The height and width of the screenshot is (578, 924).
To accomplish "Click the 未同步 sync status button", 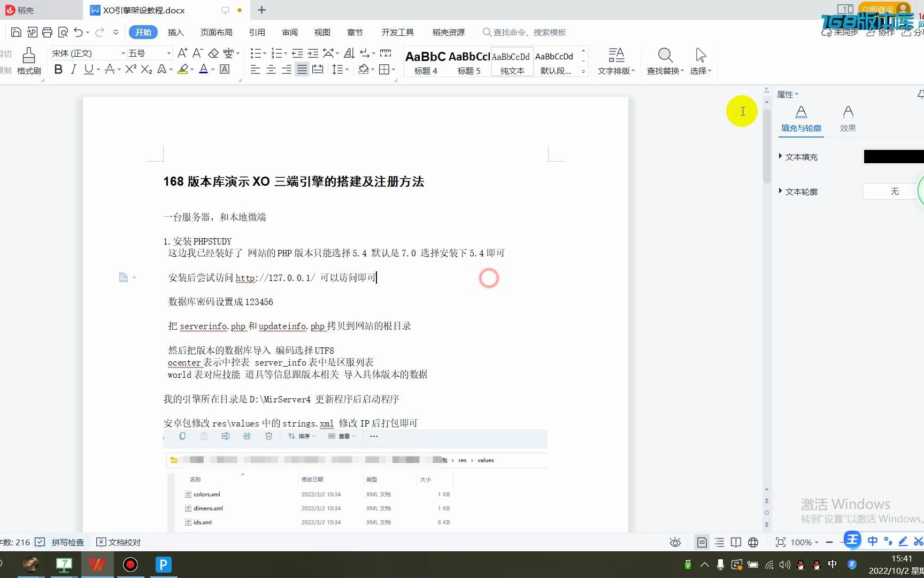I will point(840,32).
